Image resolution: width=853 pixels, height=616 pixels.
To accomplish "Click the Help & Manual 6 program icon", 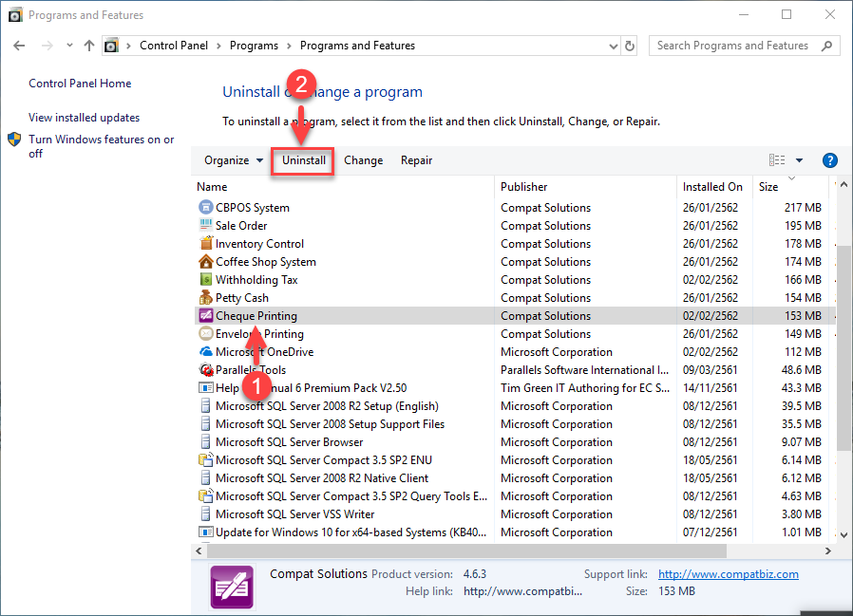I will pyautogui.click(x=205, y=387).
